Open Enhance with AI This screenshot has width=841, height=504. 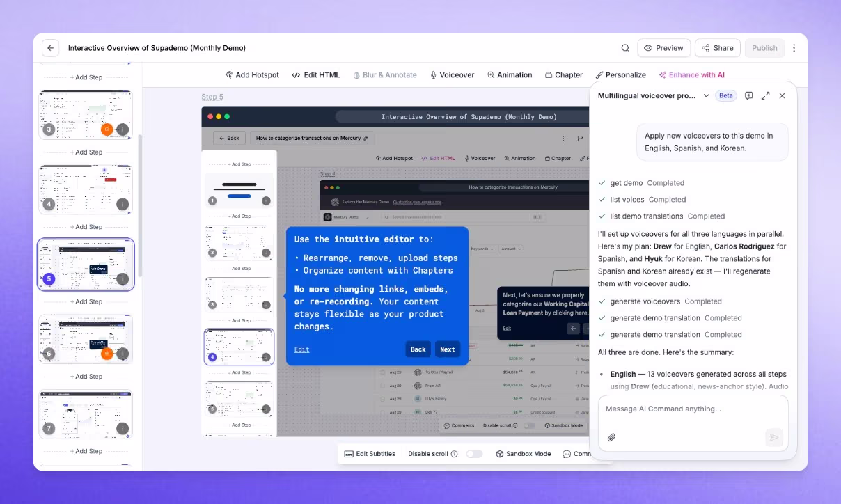click(691, 75)
